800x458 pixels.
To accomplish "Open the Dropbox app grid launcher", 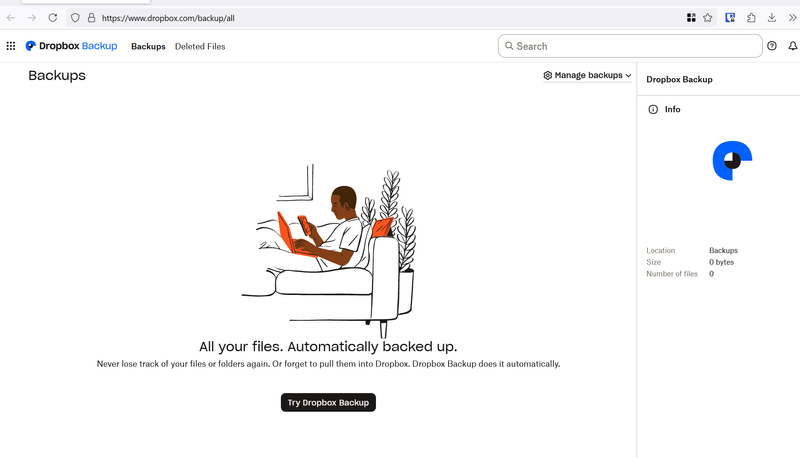I will click(x=11, y=46).
